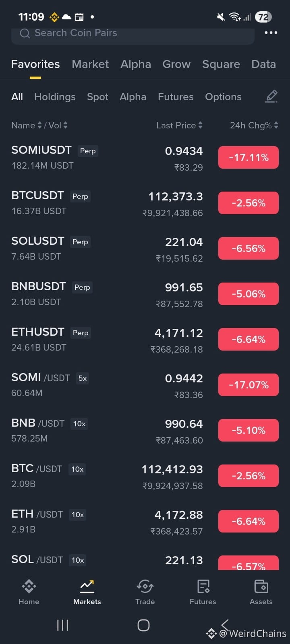Tap the Markets chart icon

(x=87, y=586)
